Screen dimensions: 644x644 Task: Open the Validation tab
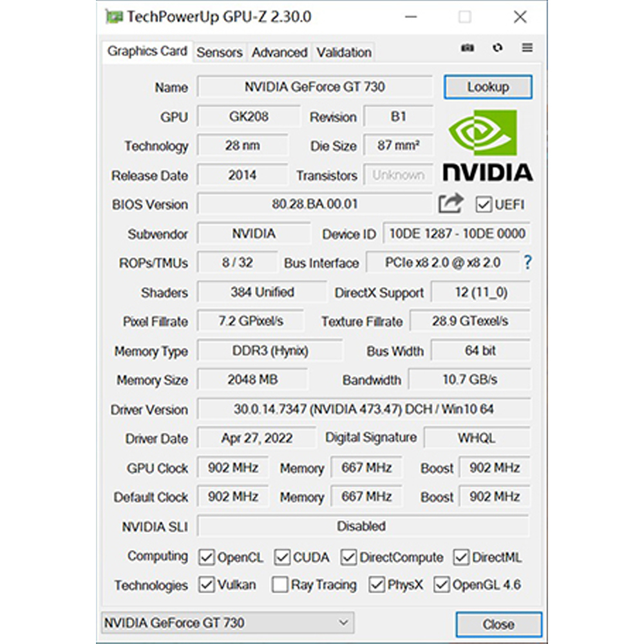click(344, 52)
